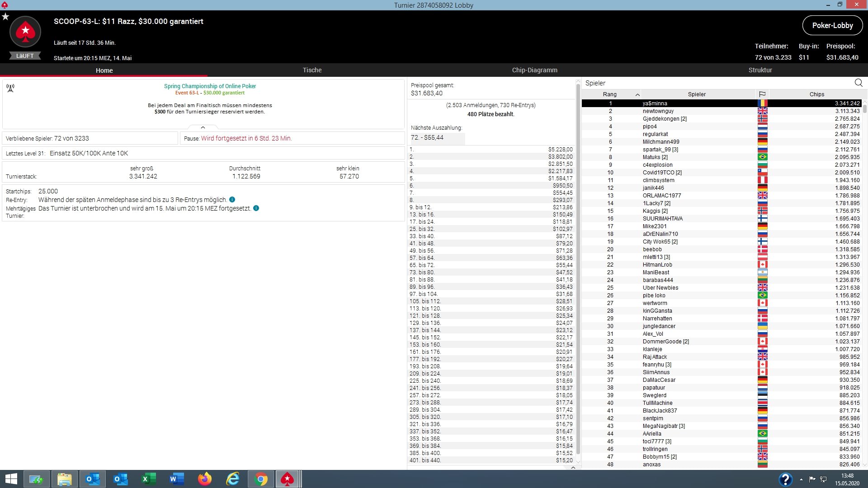Screen dimensions: 868x488
Task: Click info icon beside multi-day tournament text
Action: pos(256,208)
